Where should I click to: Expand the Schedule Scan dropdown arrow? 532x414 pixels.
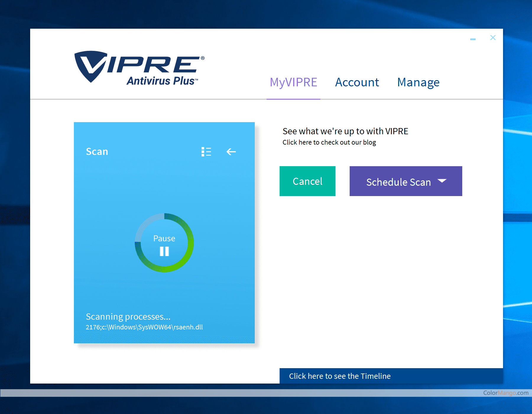click(442, 181)
